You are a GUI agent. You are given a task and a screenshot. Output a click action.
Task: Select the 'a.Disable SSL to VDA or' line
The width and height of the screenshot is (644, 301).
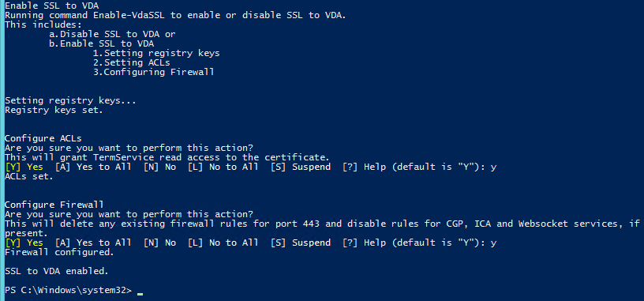pyautogui.click(x=112, y=34)
